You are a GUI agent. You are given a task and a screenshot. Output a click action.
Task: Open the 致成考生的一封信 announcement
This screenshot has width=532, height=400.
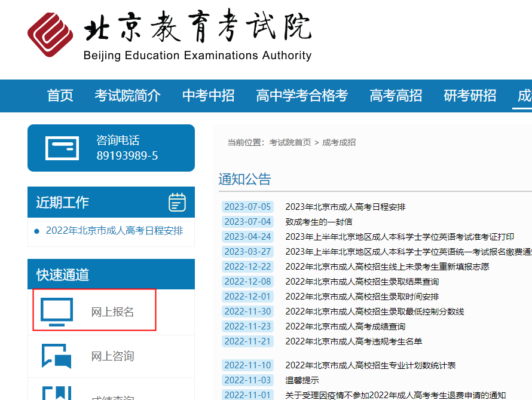[x=319, y=222]
